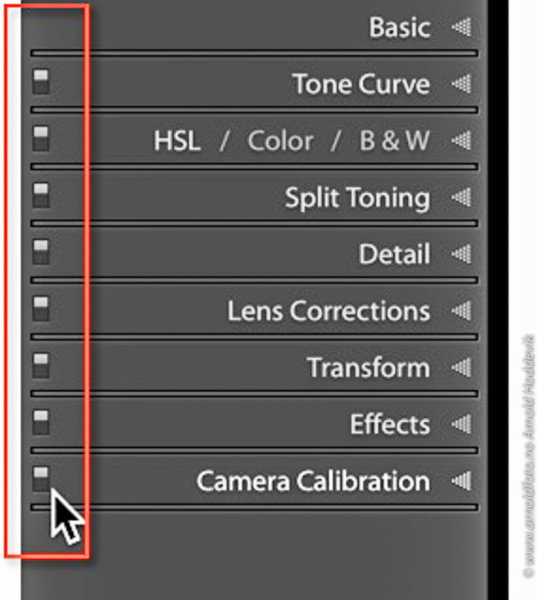
Task: Expand Split Toning using its triangle arrow
Action: pyautogui.click(x=461, y=197)
